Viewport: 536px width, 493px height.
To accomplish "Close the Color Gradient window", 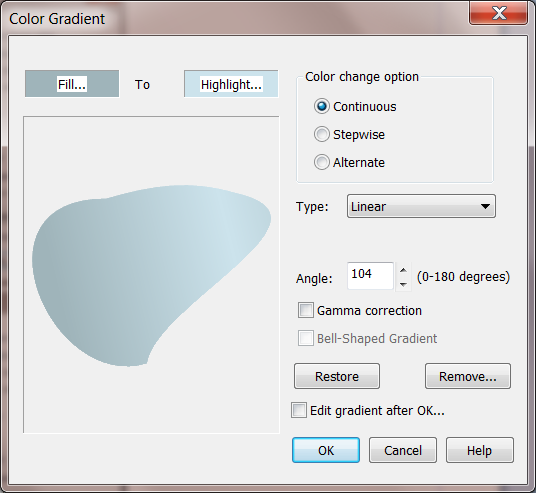I will pyautogui.click(x=499, y=13).
